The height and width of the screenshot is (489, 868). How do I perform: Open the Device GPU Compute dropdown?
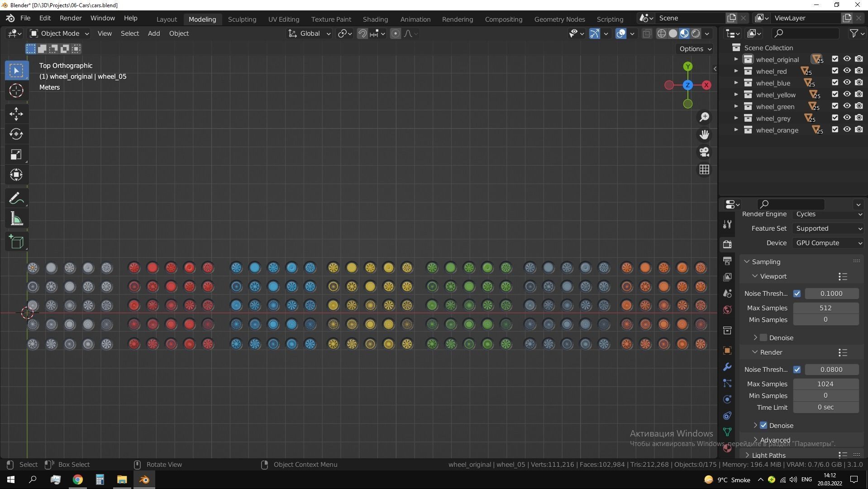(x=828, y=243)
